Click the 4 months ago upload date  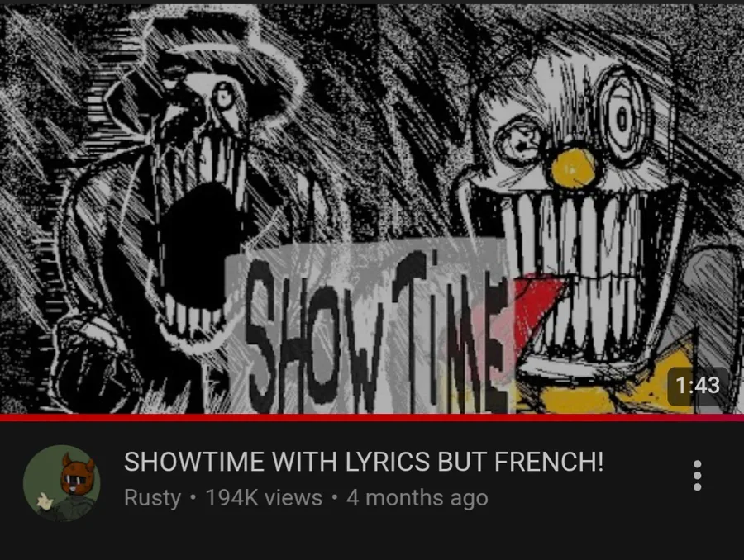(x=417, y=498)
